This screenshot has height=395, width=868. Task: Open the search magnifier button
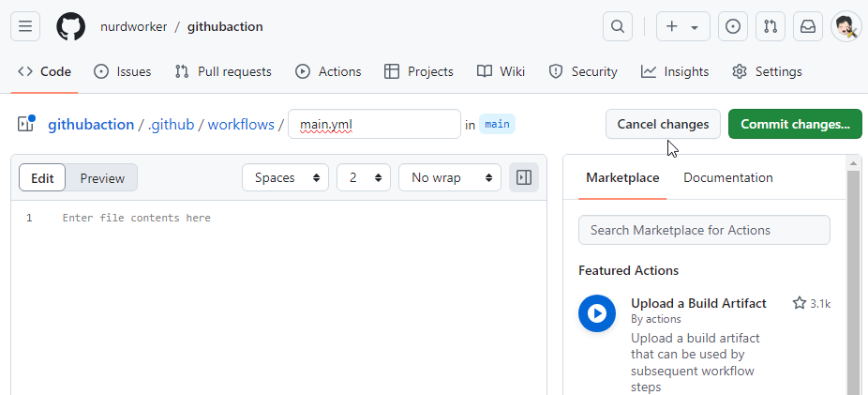point(618,26)
